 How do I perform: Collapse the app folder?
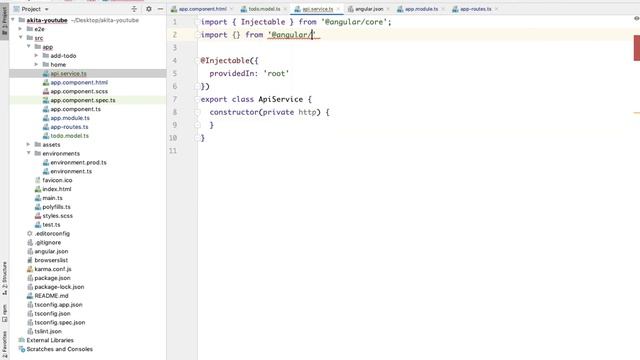coord(29,47)
